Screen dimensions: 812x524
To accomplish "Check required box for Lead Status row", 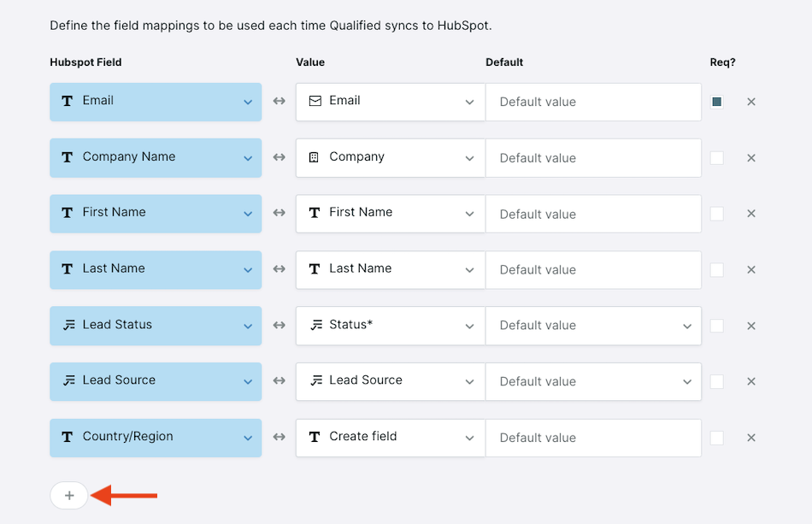I will coord(717,326).
